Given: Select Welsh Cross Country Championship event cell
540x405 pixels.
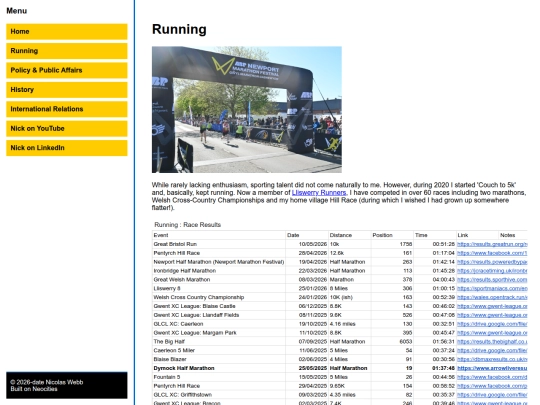Looking at the screenshot, I should point(219,297).
